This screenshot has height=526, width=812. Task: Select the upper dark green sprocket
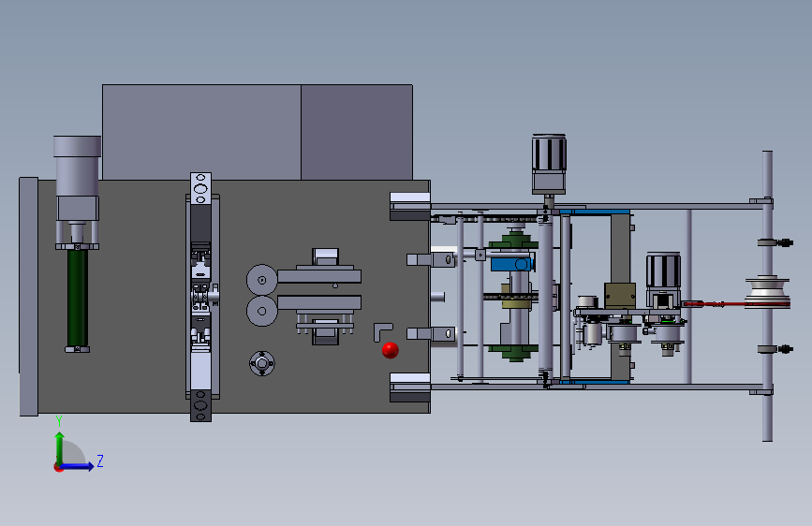coord(514,241)
